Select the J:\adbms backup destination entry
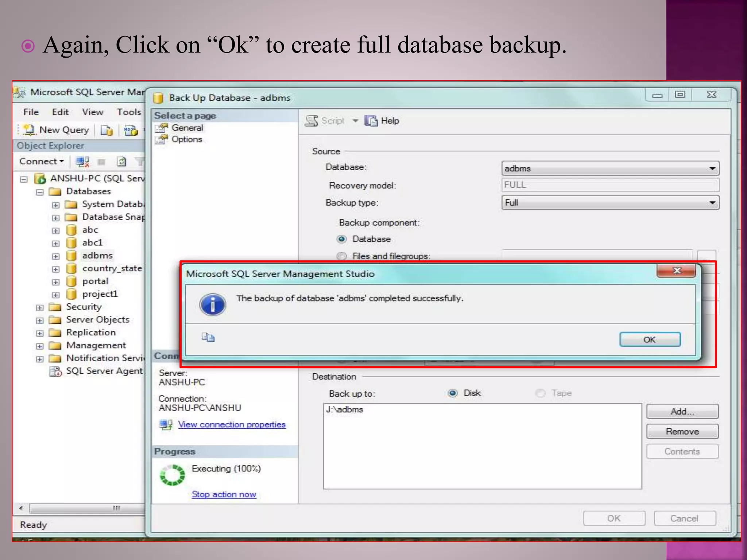This screenshot has height=560, width=747. (345, 409)
